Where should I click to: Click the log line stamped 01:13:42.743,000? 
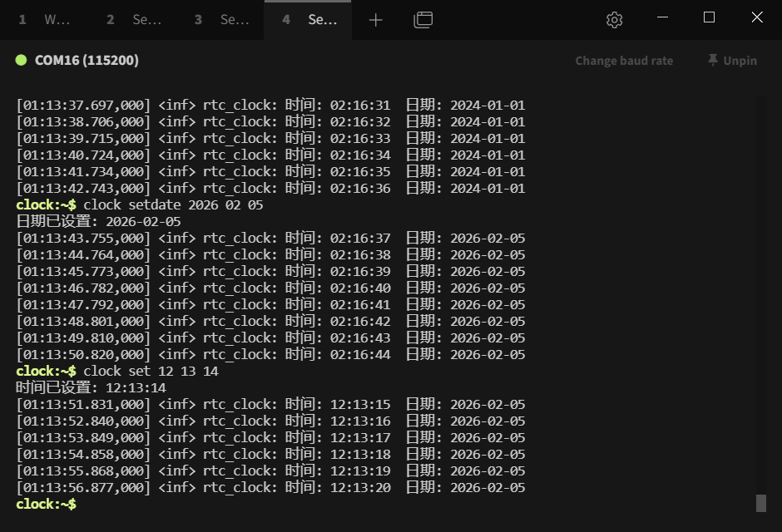(270, 189)
